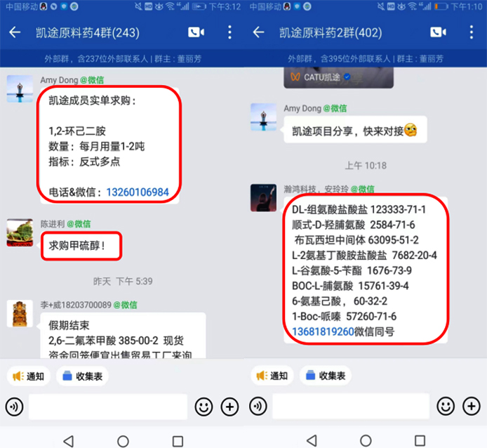Viewport: 487px width, 448px height.
Task: Tap 收集表 shortcut in right chat
Action: [x=326, y=376]
